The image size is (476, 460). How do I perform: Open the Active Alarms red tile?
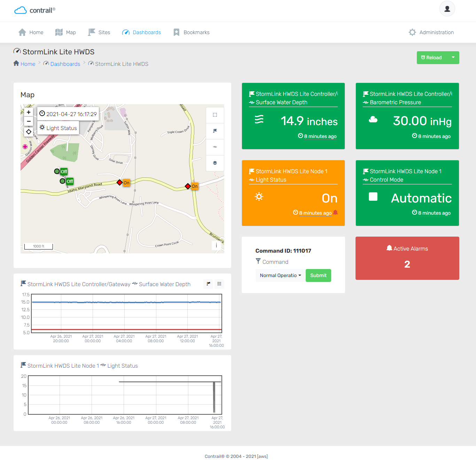click(x=407, y=258)
